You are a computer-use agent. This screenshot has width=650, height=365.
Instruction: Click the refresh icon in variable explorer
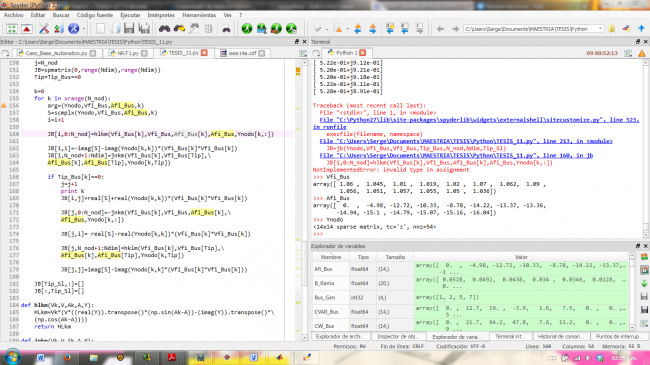pyautogui.click(x=644, y=257)
